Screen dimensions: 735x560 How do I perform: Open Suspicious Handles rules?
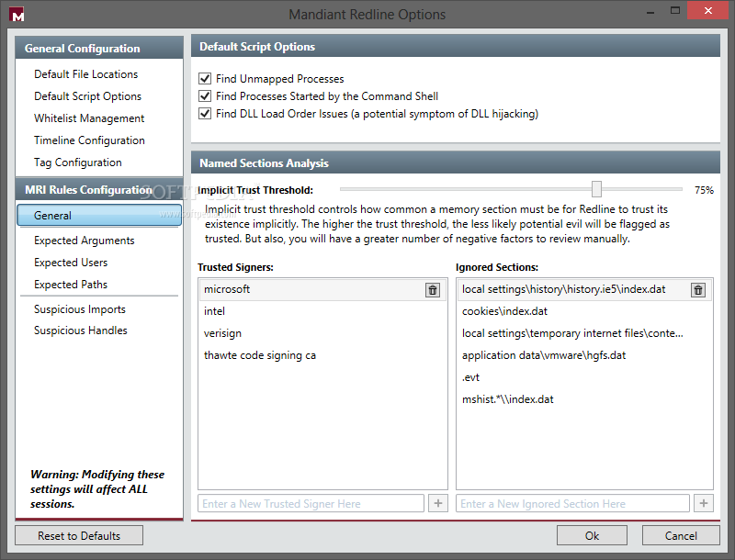coord(81,330)
